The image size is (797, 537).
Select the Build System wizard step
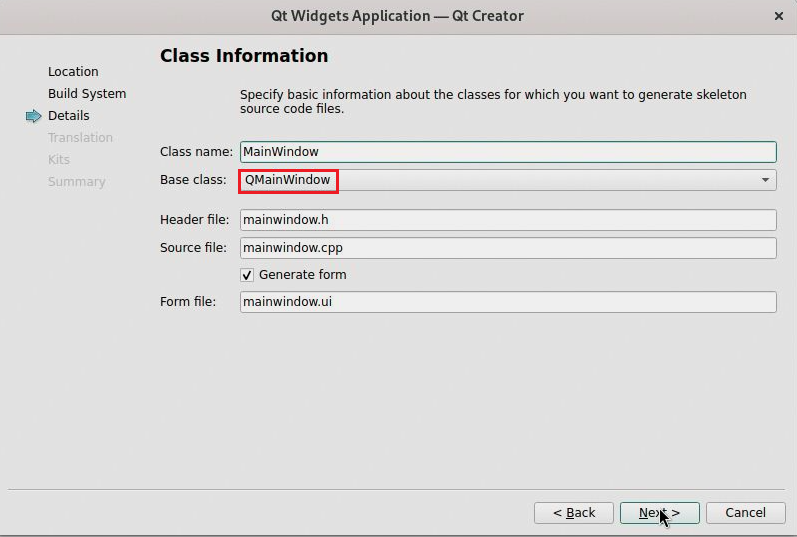87,94
